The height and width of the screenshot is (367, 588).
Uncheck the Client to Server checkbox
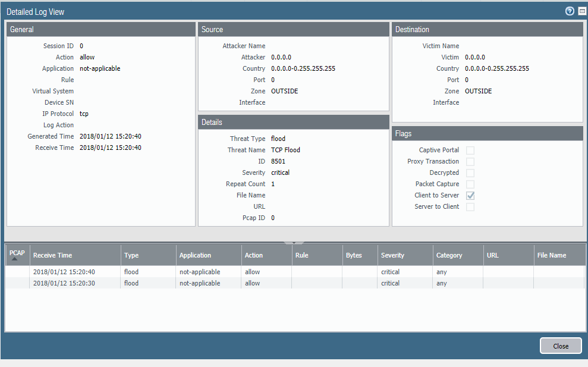[x=470, y=196]
